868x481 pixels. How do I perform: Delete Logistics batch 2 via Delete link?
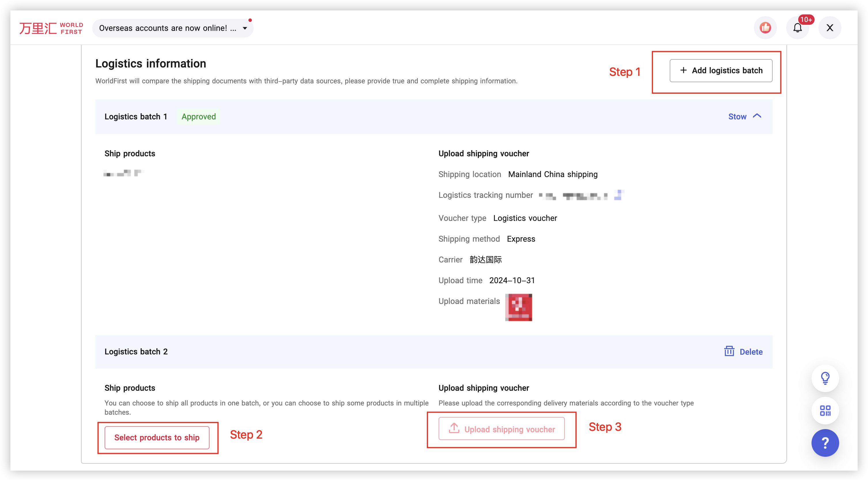point(751,352)
